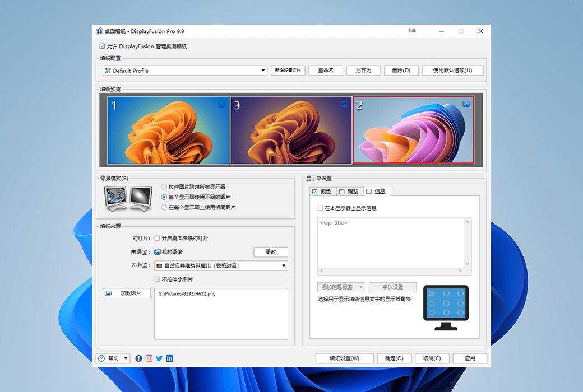Viewport: 583px width, 392px height.
Task: Uncheck the 颜色 tab checkbox
Action: [x=316, y=191]
